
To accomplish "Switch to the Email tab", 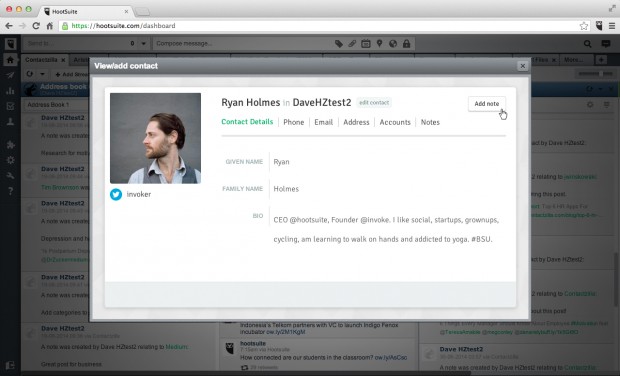I will point(323,122).
